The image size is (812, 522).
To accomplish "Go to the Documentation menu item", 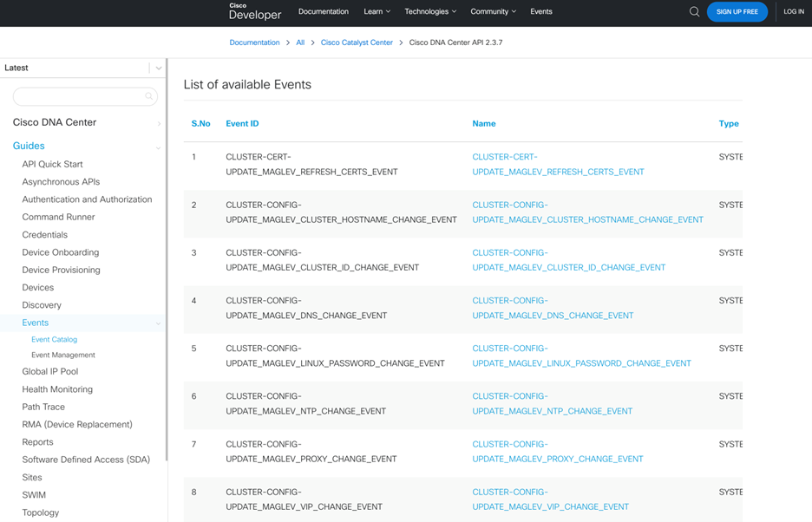I will [323, 12].
